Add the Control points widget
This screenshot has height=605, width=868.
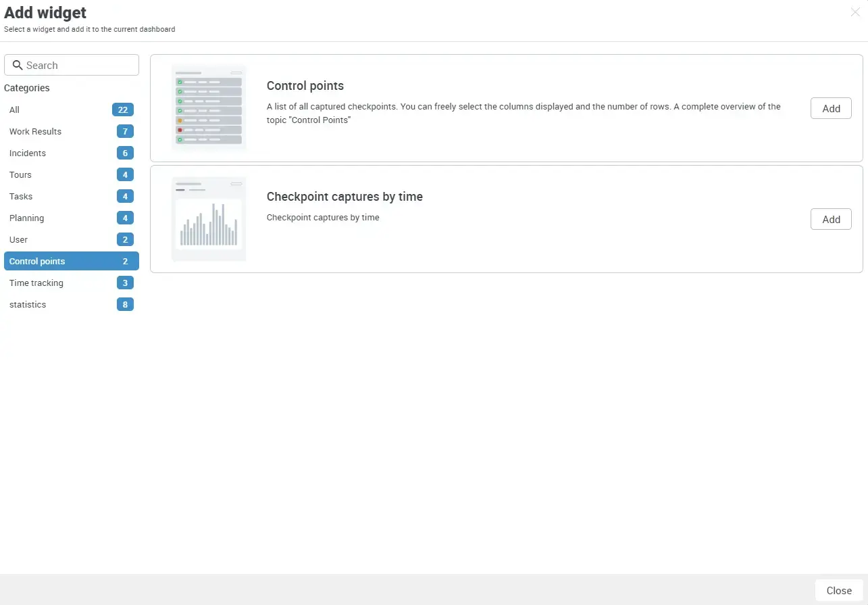pyautogui.click(x=831, y=107)
